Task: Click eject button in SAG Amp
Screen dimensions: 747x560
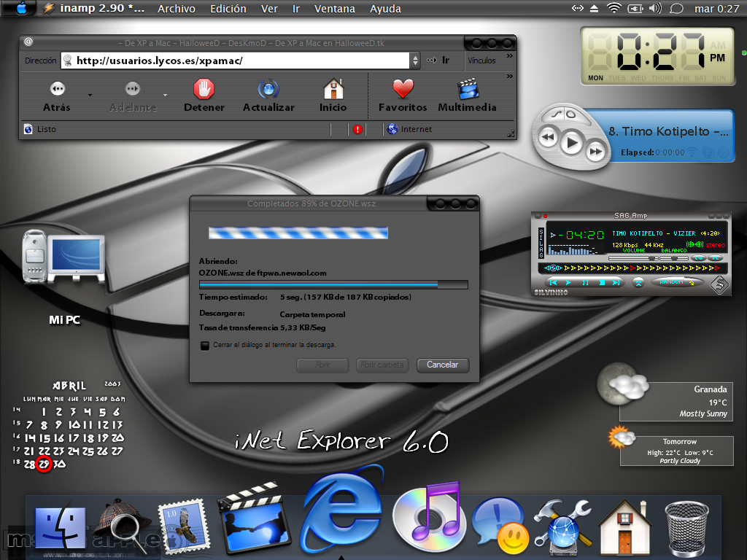Action: [x=638, y=283]
